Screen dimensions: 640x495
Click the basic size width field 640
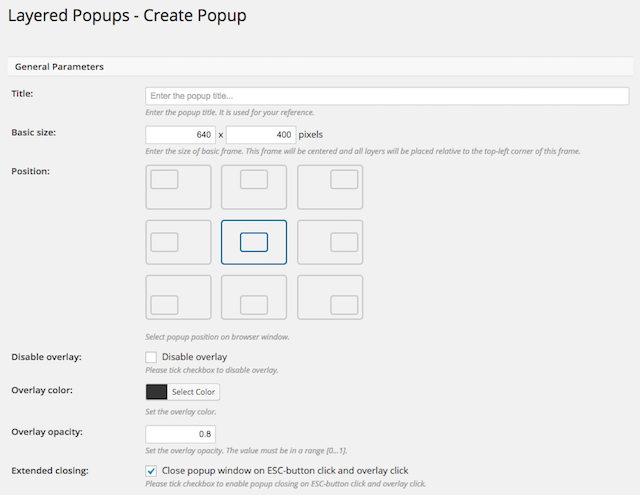pos(180,135)
